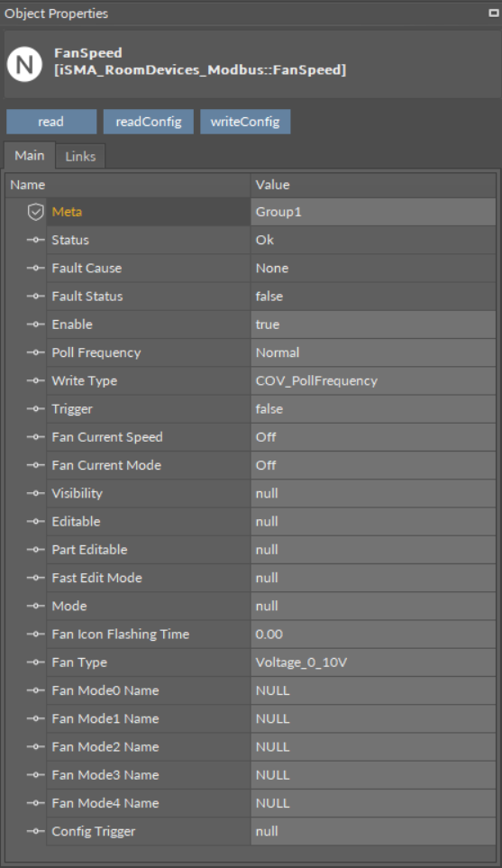Click the slot icon beside Config Trigger
Screen dimensions: 502x868
[x=36, y=831]
